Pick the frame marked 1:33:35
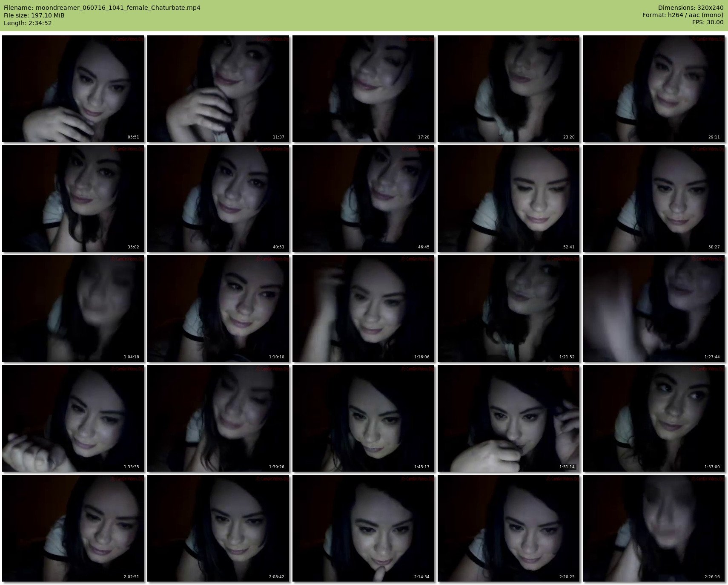The height and width of the screenshot is (585, 728). (x=73, y=418)
